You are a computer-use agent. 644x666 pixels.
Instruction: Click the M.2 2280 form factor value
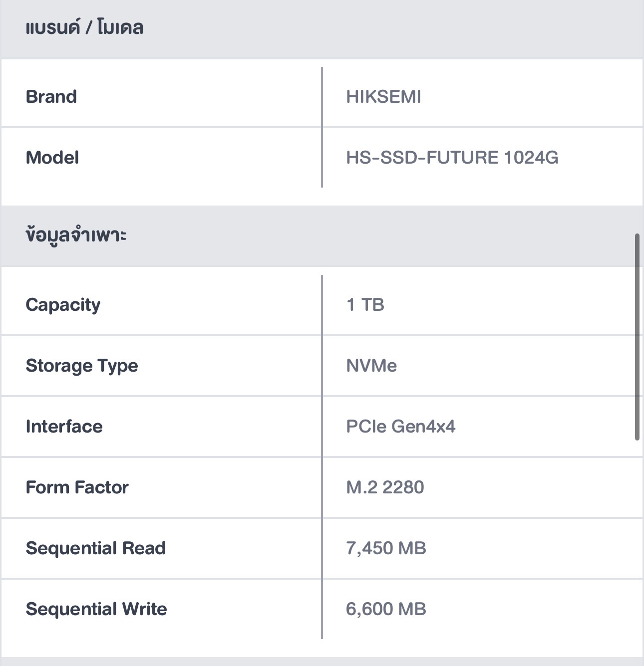tap(385, 487)
